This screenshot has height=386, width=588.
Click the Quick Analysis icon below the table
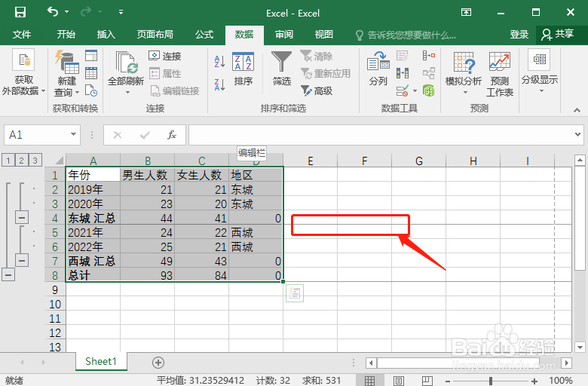(x=295, y=293)
